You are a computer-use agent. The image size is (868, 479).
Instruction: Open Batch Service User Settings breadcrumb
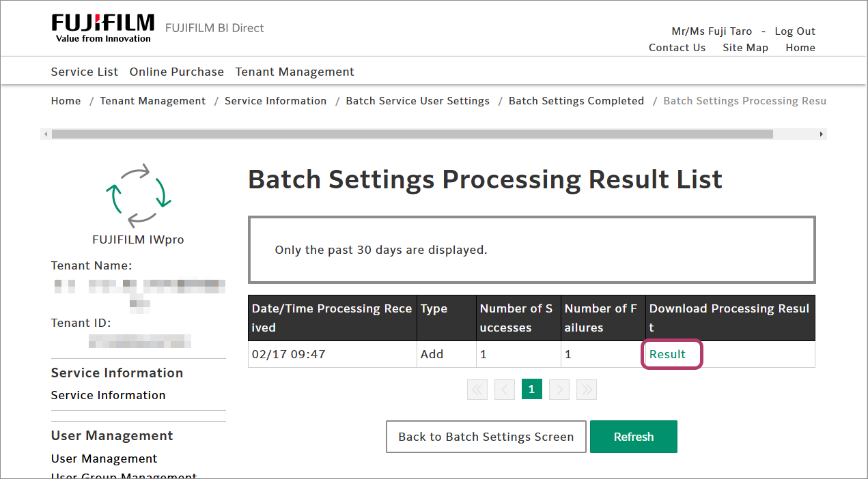(x=417, y=101)
